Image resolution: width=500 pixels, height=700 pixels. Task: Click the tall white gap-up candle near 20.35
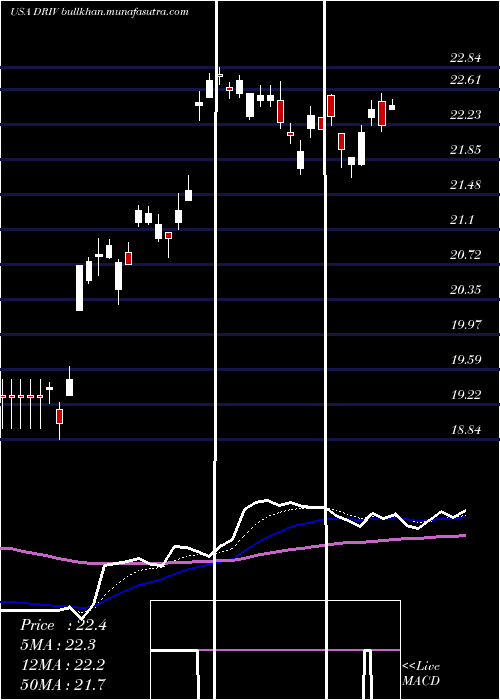click(79, 288)
